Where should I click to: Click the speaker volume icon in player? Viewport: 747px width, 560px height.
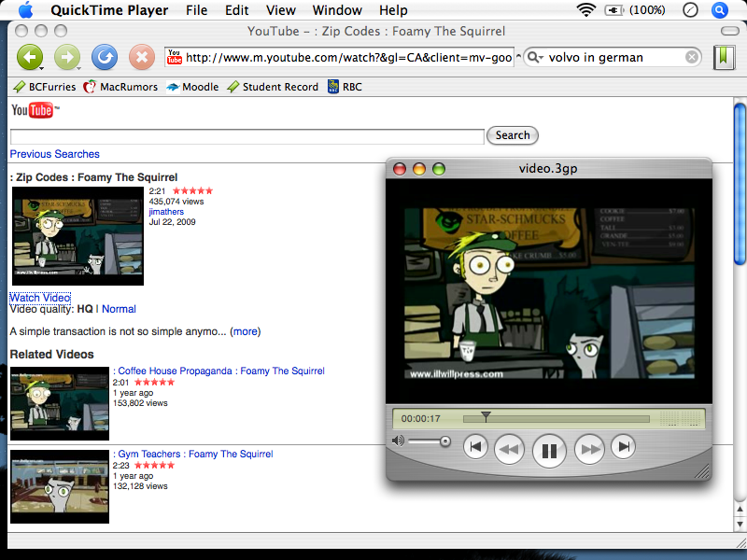pos(398,441)
